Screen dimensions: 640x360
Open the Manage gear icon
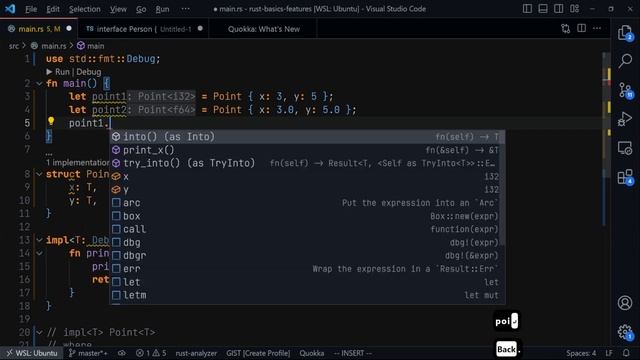pos(625,331)
